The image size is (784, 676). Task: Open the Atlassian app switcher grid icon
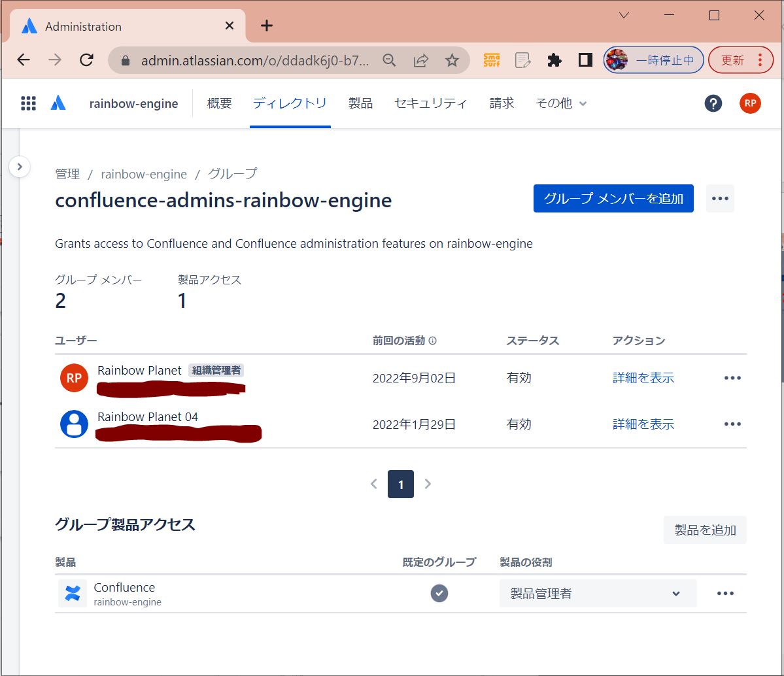[28, 103]
